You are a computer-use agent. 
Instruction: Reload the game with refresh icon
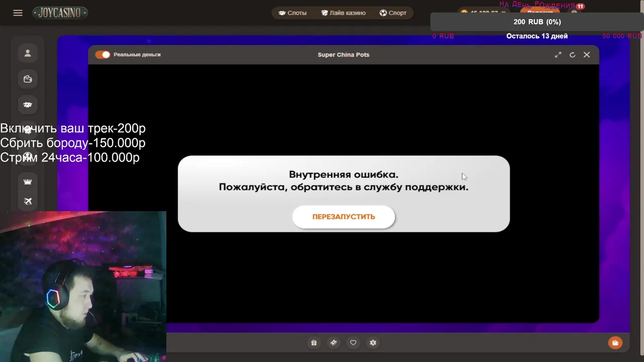[573, 55]
